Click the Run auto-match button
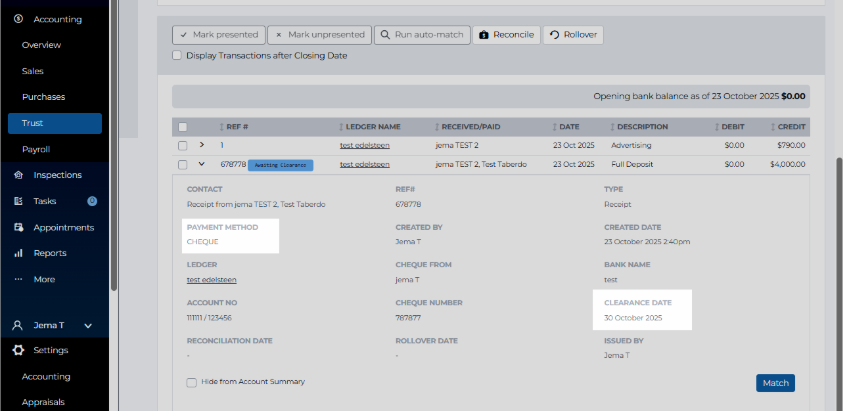The height and width of the screenshot is (411, 843). 422,35
